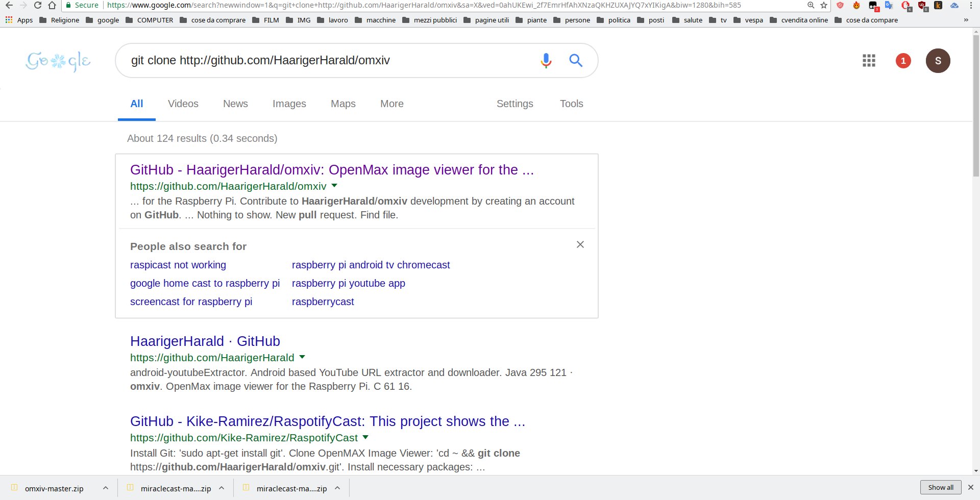Open the politica bookmarks folder
The width and height of the screenshot is (980, 500).
pos(613,20)
